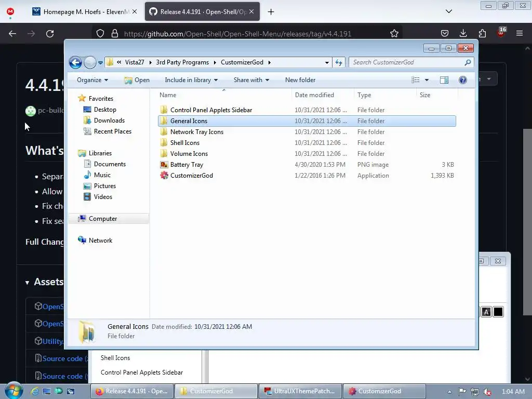Select 3rd Party Programs breadcrumb segment
The width and height of the screenshot is (532, 399).
tap(182, 62)
